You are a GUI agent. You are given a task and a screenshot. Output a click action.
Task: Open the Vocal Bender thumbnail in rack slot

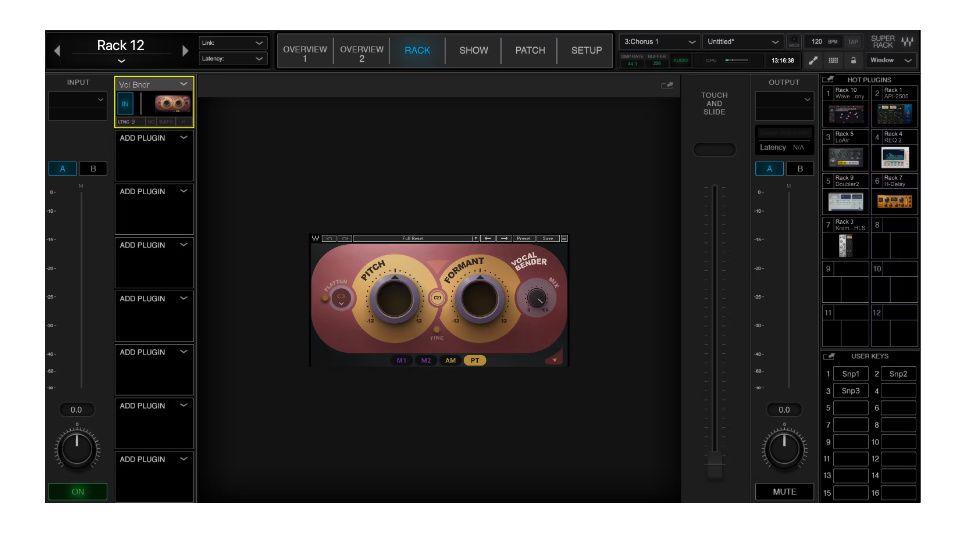tap(172, 103)
